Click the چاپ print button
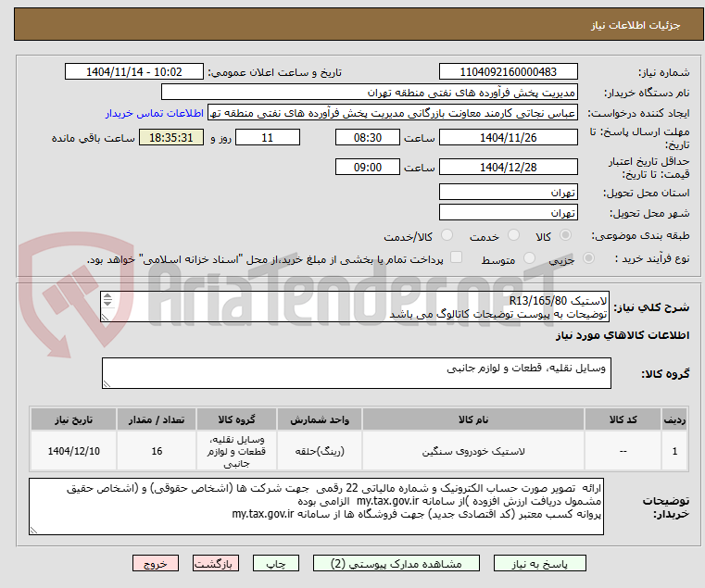 click(x=276, y=563)
